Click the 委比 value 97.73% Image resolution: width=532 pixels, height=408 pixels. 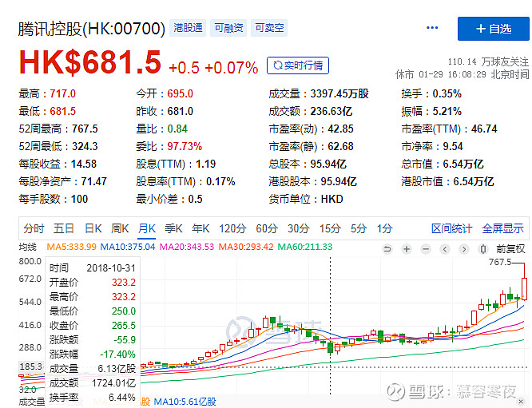coord(185,147)
